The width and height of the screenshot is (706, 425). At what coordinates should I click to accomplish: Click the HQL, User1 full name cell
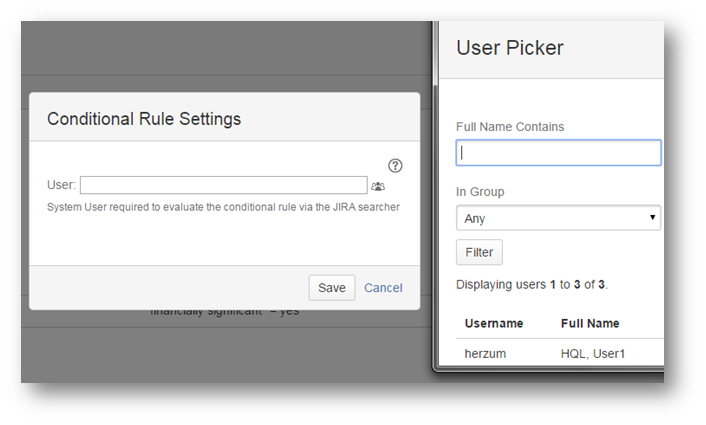click(x=592, y=354)
